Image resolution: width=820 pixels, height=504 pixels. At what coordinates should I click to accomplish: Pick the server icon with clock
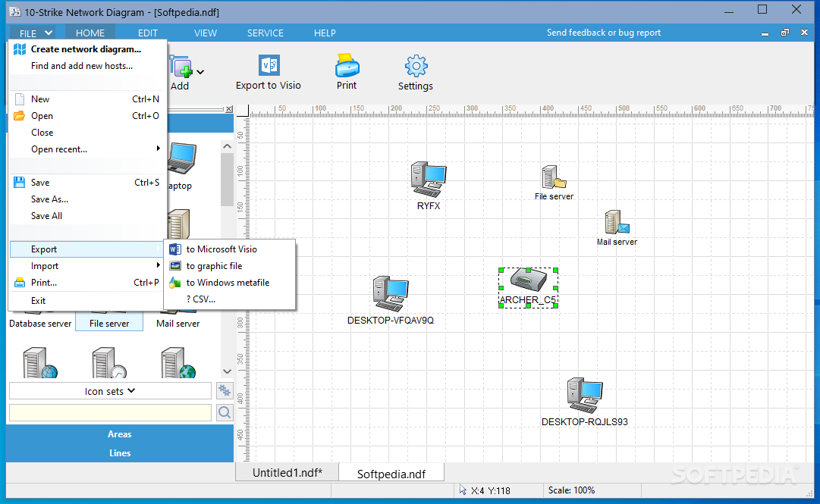tap(109, 363)
